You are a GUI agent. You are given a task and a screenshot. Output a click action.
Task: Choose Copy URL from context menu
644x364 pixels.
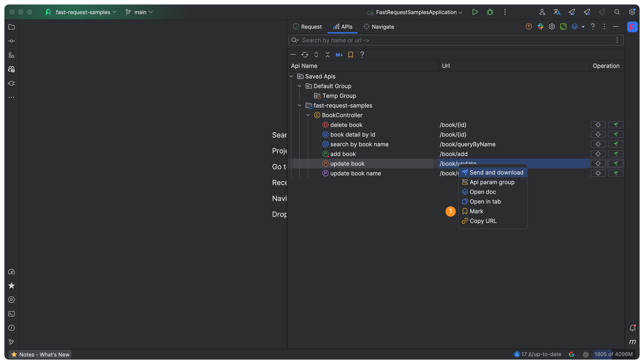pyautogui.click(x=483, y=221)
